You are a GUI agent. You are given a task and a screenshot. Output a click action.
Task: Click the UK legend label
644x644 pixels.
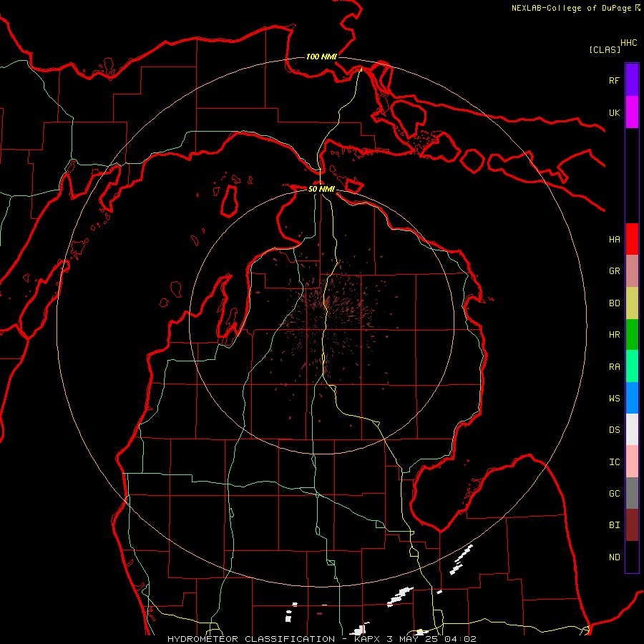pos(614,112)
